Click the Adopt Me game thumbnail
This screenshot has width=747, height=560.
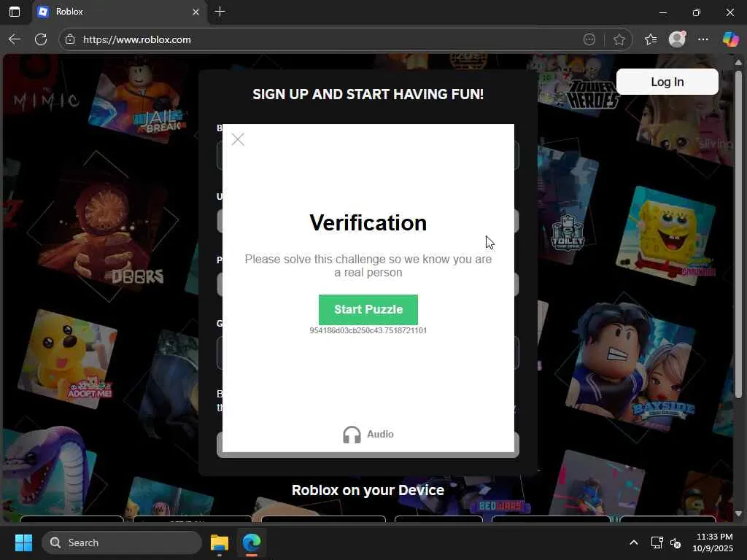[68, 359]
